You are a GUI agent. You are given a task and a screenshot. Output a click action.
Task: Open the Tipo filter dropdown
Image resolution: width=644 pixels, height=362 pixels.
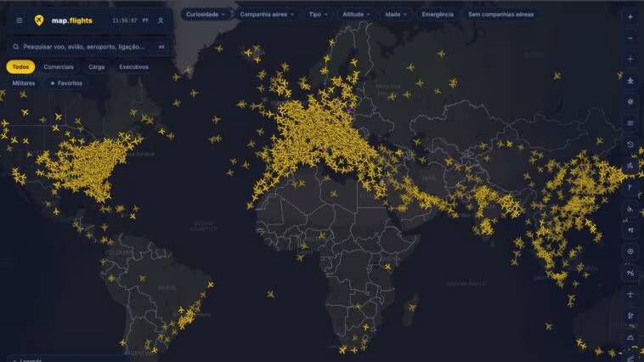[x=319, y=14]
